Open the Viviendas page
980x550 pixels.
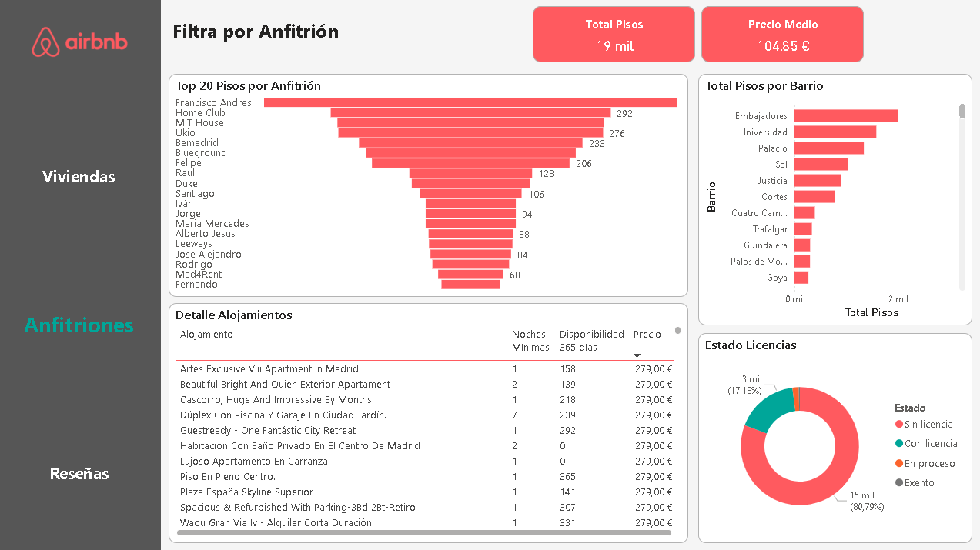[79, 177]
